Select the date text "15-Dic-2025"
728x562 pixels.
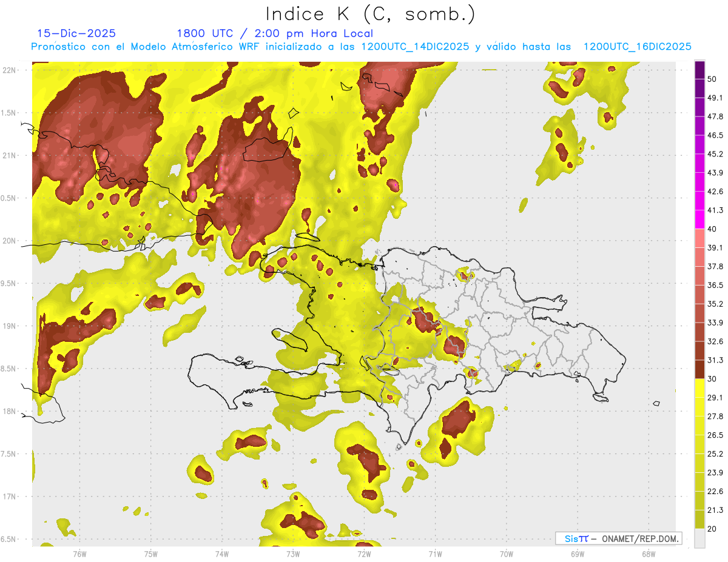[76, 33]
